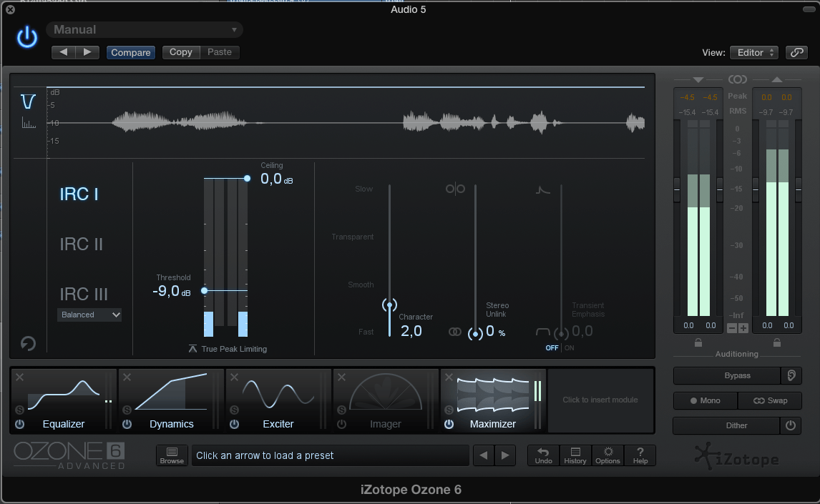820x504 pixels.
Task: Click the stereo unlinked circles icon
Action: [x=455, y=189]
